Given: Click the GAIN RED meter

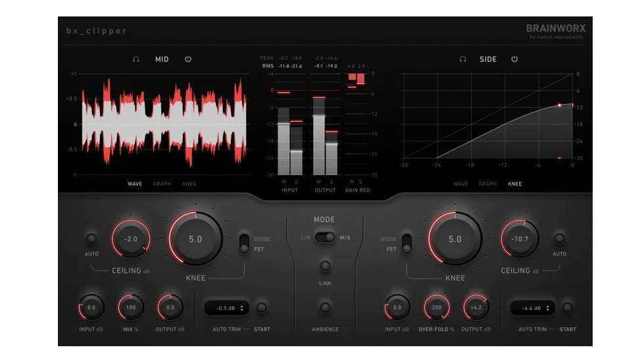Looking at the screenshot, I should tap(356, 125).
